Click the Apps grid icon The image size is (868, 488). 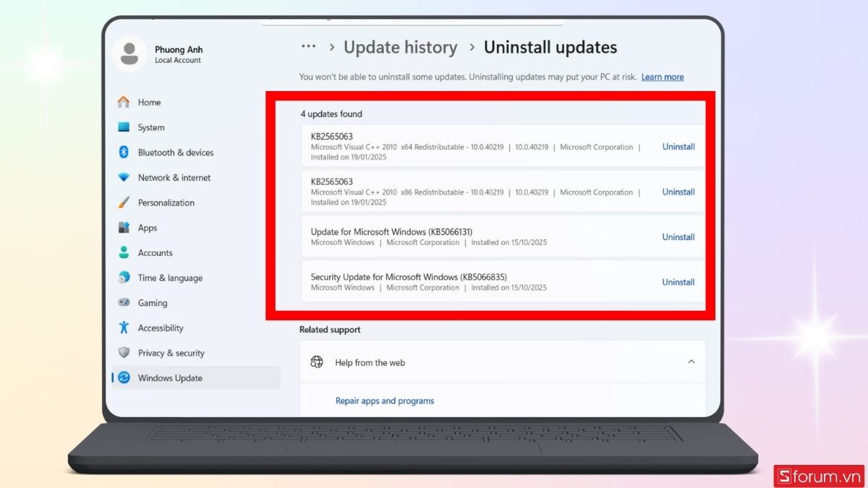(124, 228)
